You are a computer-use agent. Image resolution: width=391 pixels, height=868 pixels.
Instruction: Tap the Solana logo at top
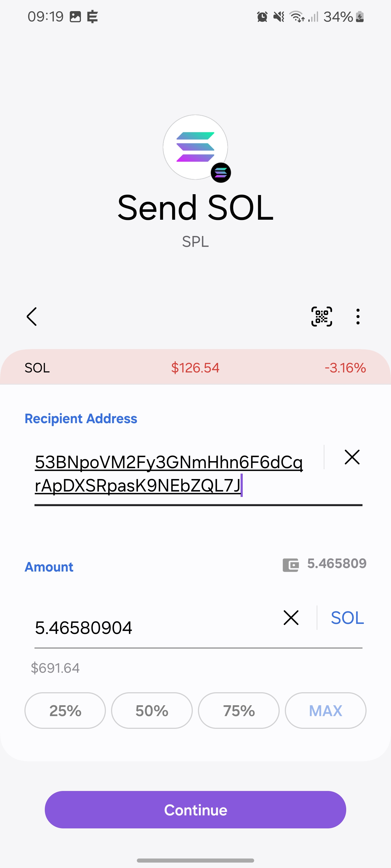click(195, 147)
